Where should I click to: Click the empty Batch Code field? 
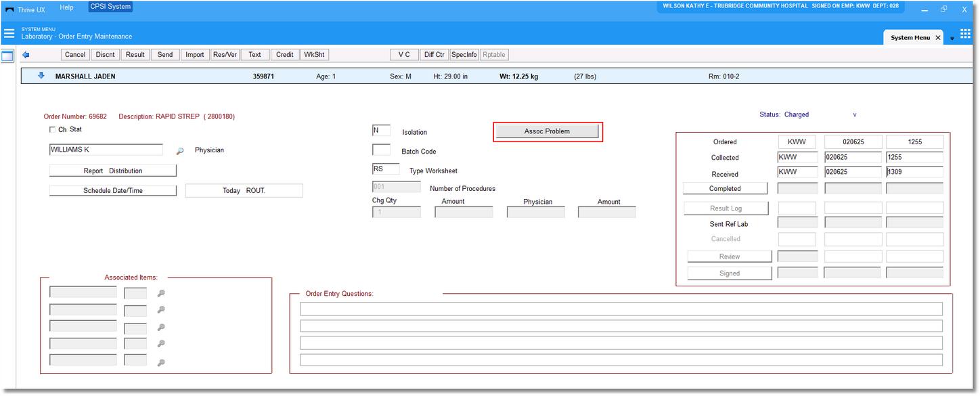[x=381, y=150]
